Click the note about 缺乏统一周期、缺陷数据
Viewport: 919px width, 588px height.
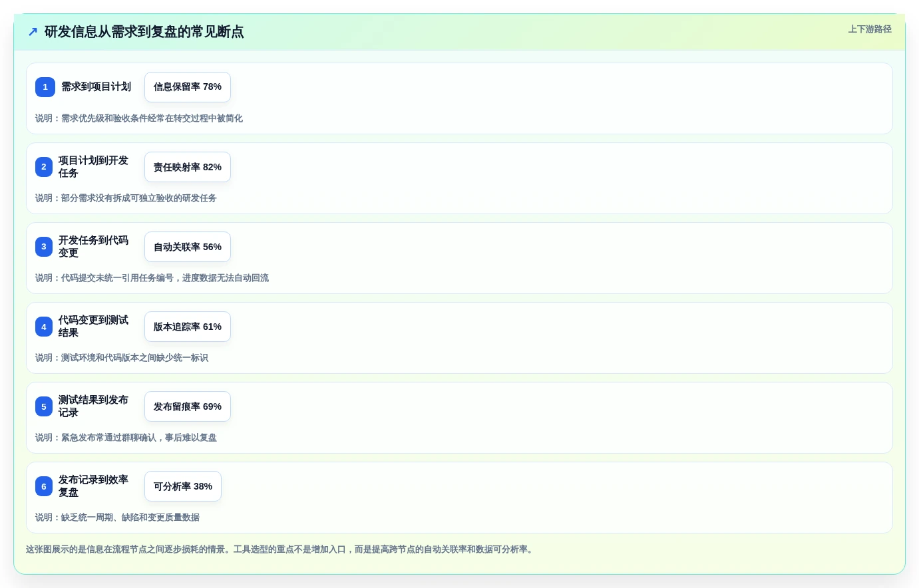pyautogui.click(x=117, y=517)
